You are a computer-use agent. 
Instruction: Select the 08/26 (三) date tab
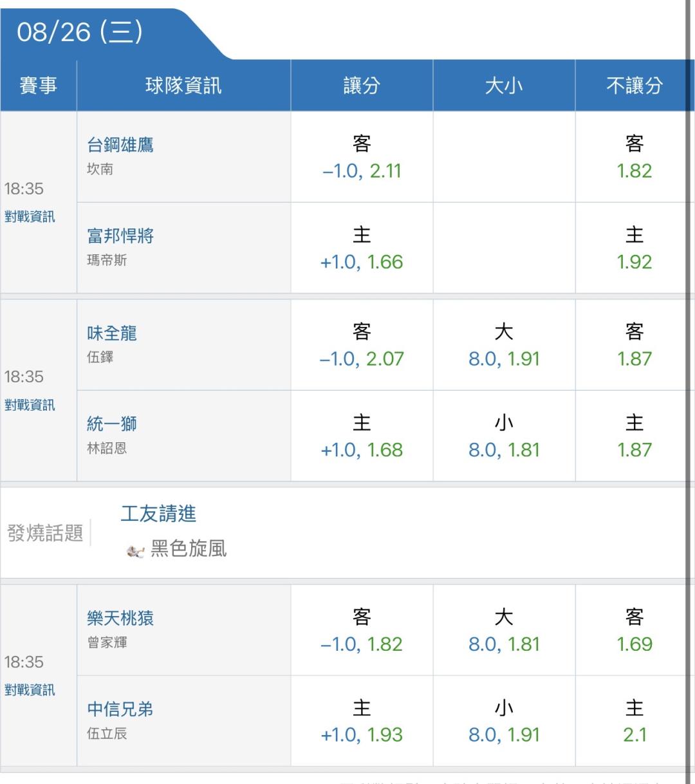80,32
